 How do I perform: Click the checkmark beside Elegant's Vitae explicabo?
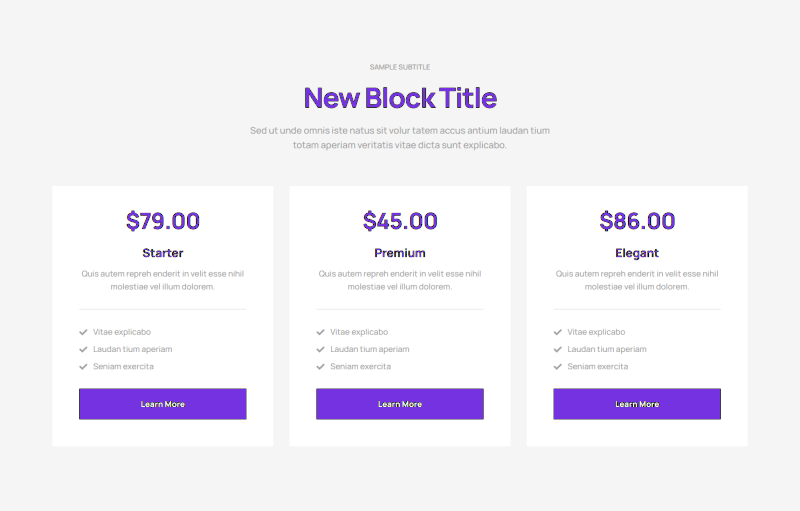click(557, 332)
